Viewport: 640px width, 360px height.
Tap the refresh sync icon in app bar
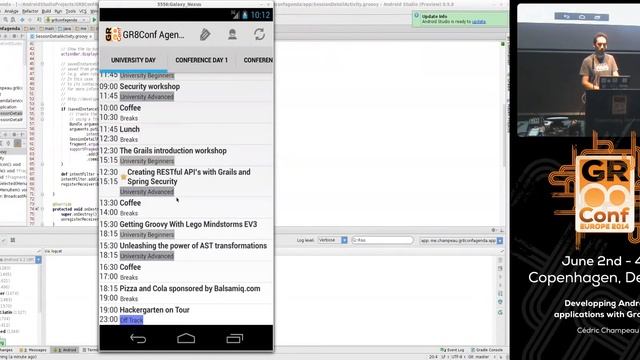point(260,34)
